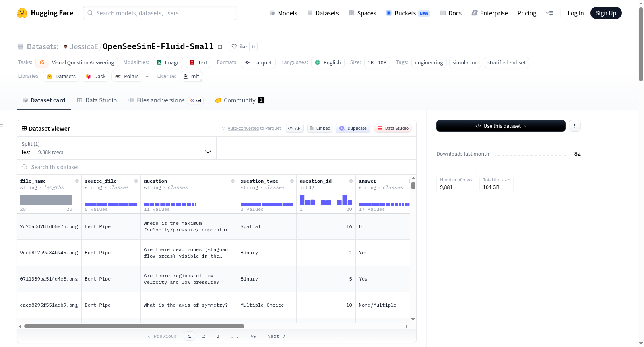Screen dimensions: 644x347
Task: Open the navigation more-options menu icon
Action: [549, 13]
